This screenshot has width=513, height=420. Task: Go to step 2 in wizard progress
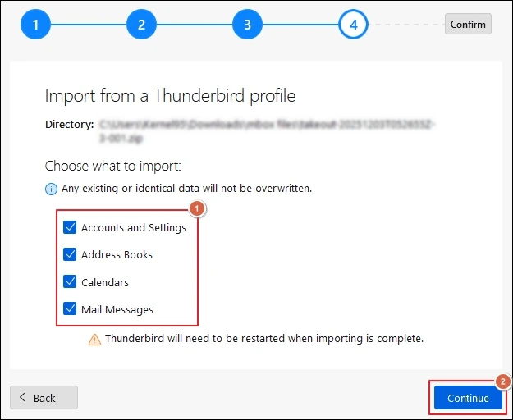(x=141, y=25)
